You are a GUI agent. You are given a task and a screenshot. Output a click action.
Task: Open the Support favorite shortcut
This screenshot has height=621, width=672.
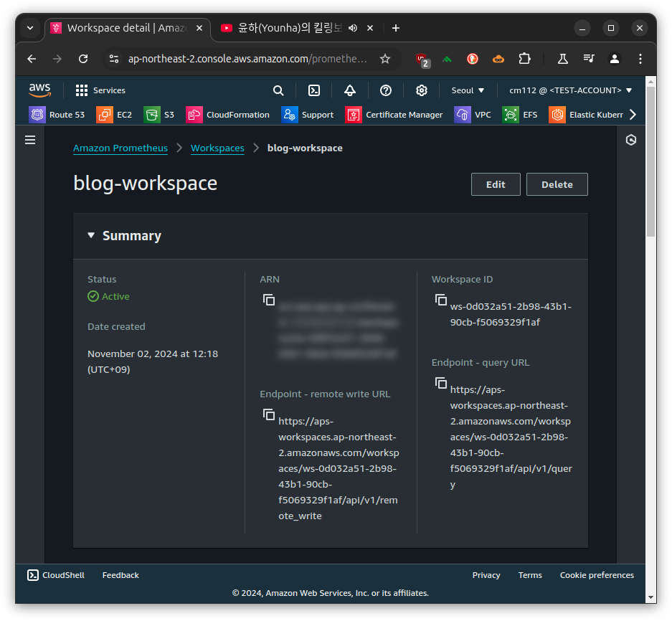[307, 115]
